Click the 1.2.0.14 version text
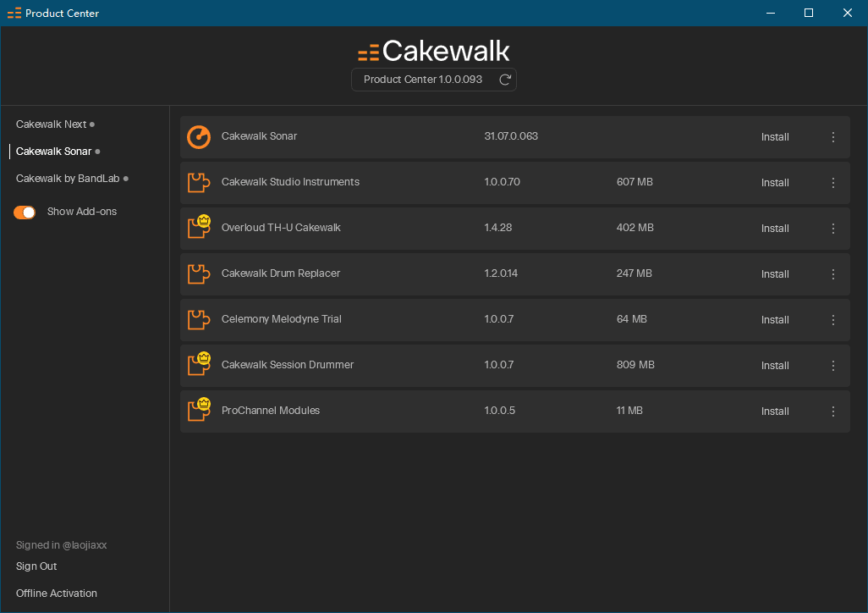Screen dimensions: 868x613 tap(501, 273)
